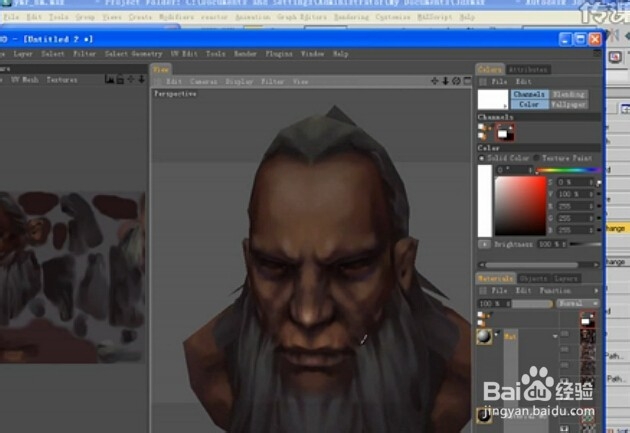Switch to the Materials tab
Image resolution: width=630 pixels, height=433 pixels.
click(496, 278)
